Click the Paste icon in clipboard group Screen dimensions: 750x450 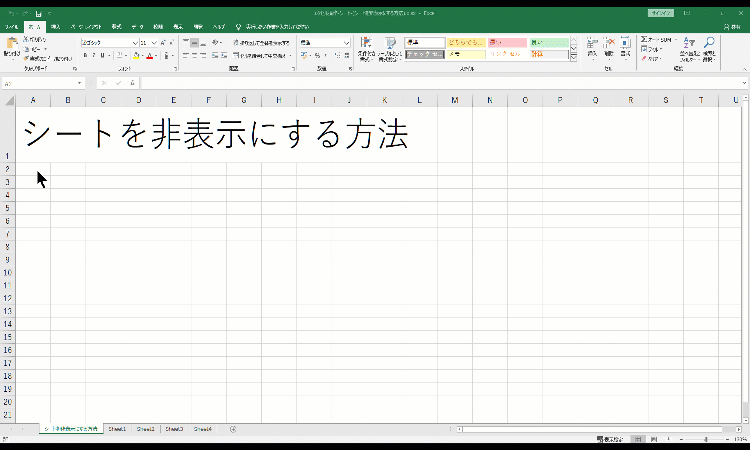pos(12,46)
